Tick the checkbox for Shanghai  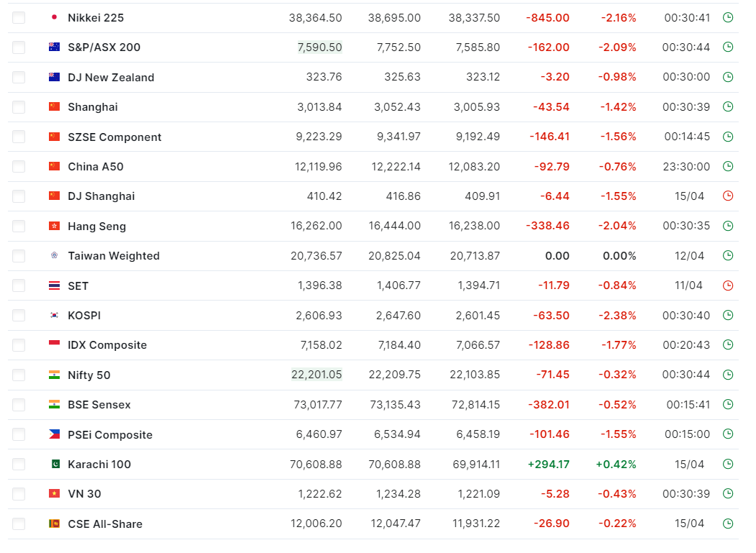(19, 107)
